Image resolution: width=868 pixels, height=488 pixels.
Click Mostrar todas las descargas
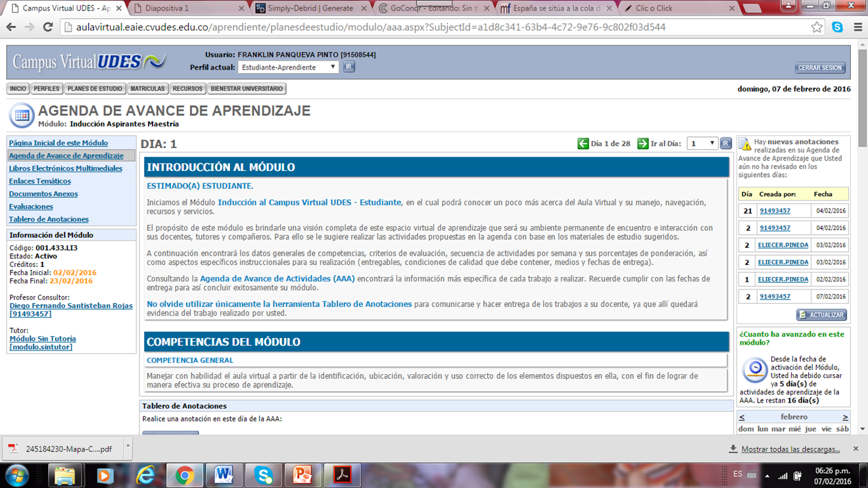click(790, 449)
